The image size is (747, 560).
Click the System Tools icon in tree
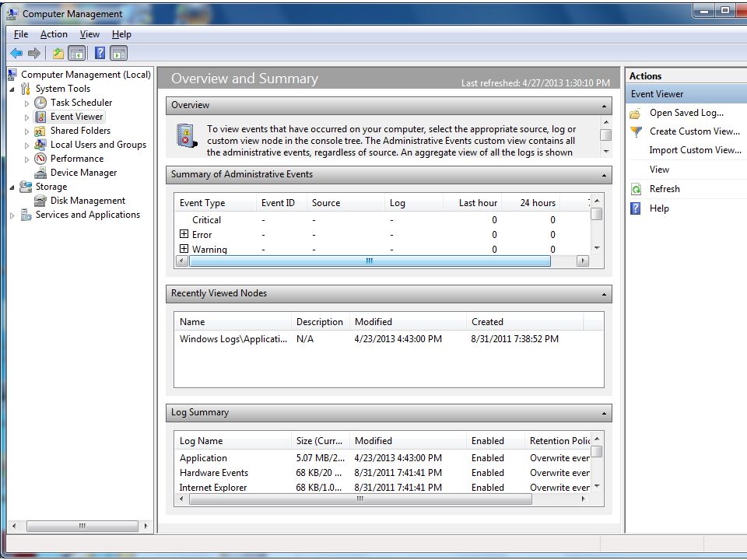[x=26, y=89]
